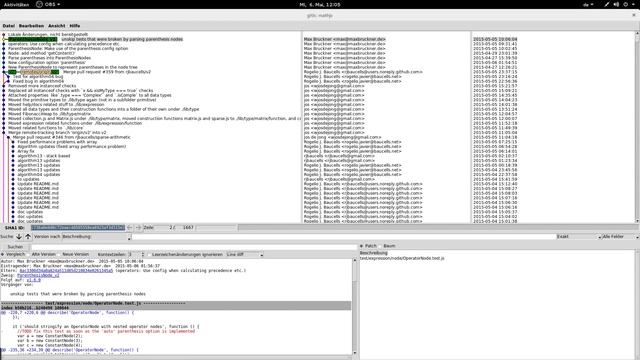Open the 'Line diff' dropdown

click(244, 254)
